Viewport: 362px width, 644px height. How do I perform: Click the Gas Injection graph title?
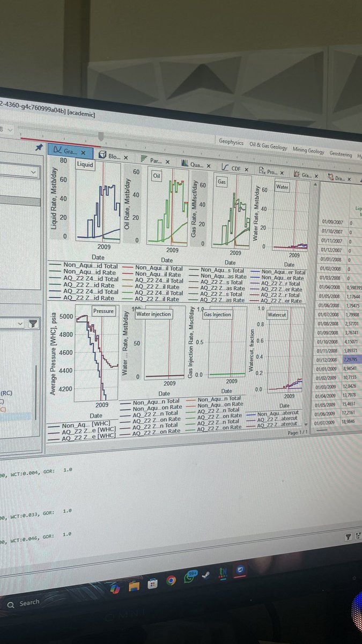pos(217,314)
